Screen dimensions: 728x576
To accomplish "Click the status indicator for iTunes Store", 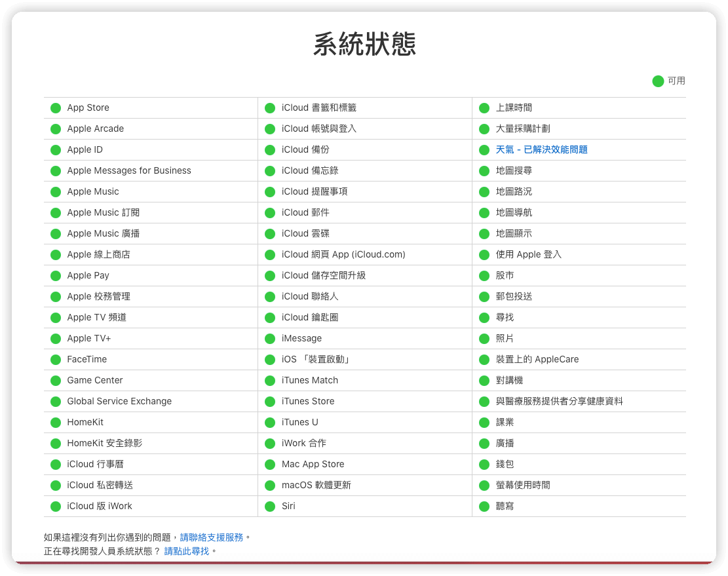I will coord(270,402).
